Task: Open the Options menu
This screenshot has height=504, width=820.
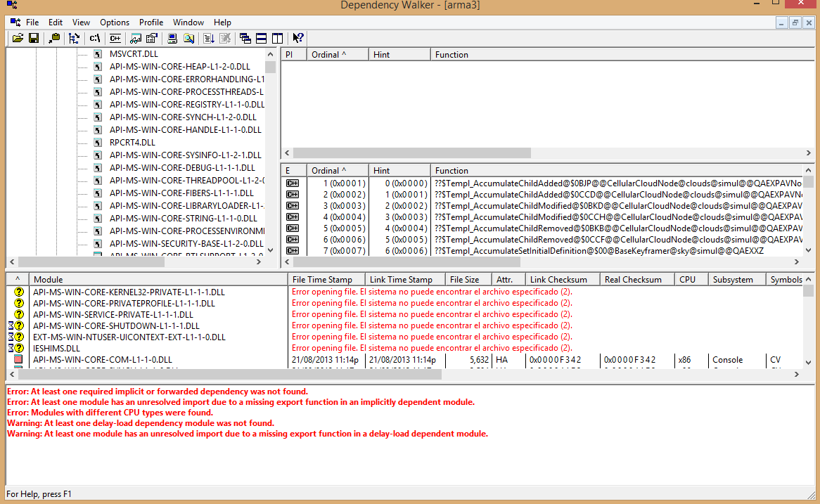Action: tap(115, 22)
